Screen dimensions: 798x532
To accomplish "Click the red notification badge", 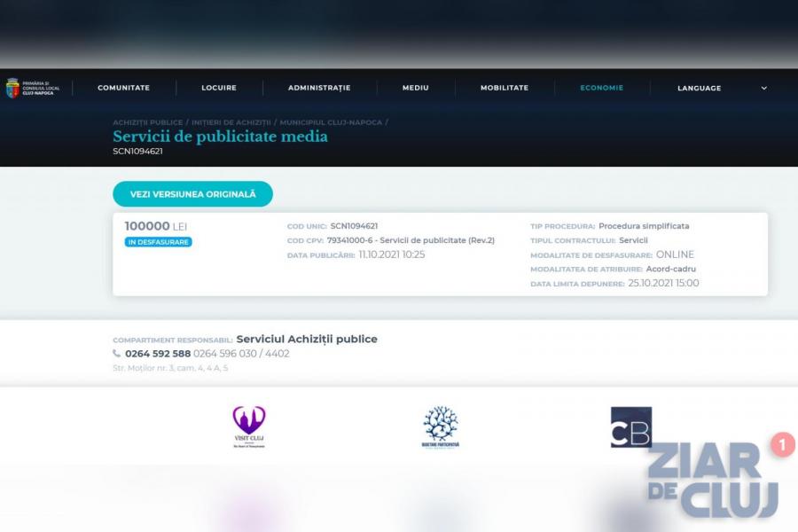I will click(x=782, y=444).
